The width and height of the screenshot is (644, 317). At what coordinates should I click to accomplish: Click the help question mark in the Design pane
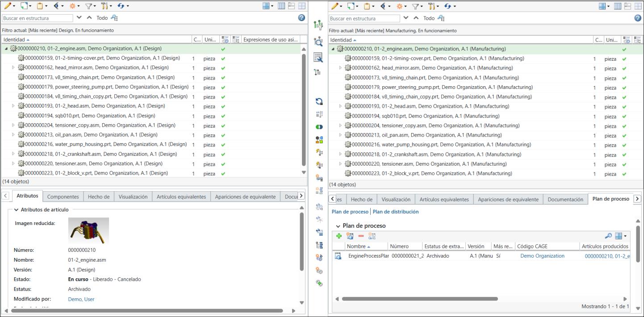301,18
